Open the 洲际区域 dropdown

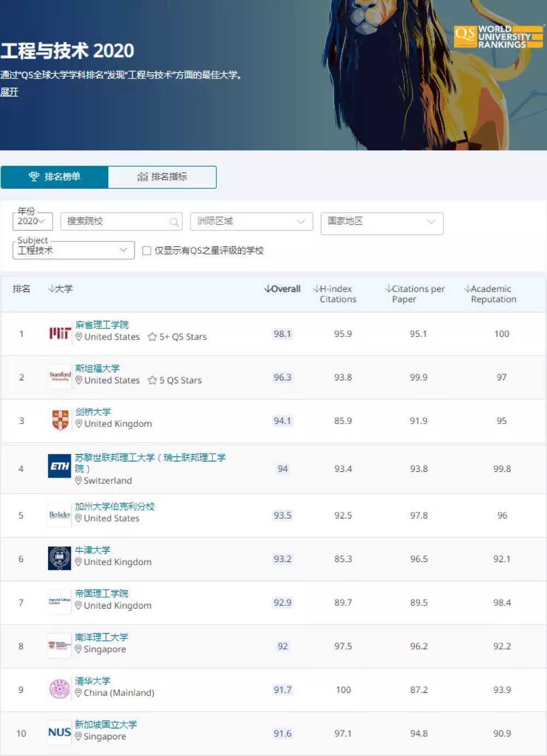[x=252, y=222]
